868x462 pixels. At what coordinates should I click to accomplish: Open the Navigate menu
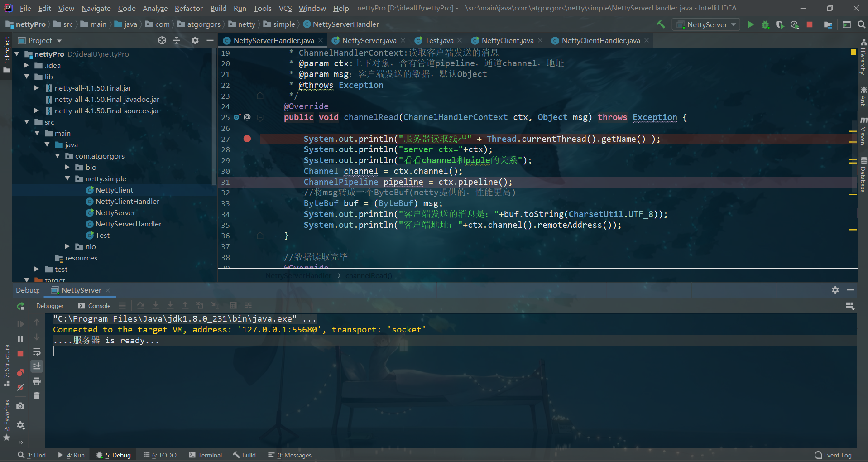pos(96,8)
